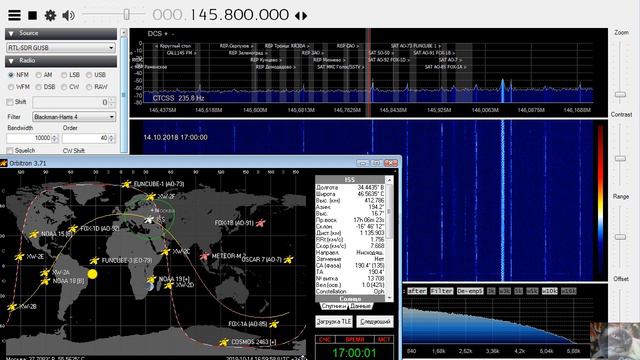This screenshot has height=360, width=640.
Task: Click the Shift value stepper arrows
Action: pos(112,102)
